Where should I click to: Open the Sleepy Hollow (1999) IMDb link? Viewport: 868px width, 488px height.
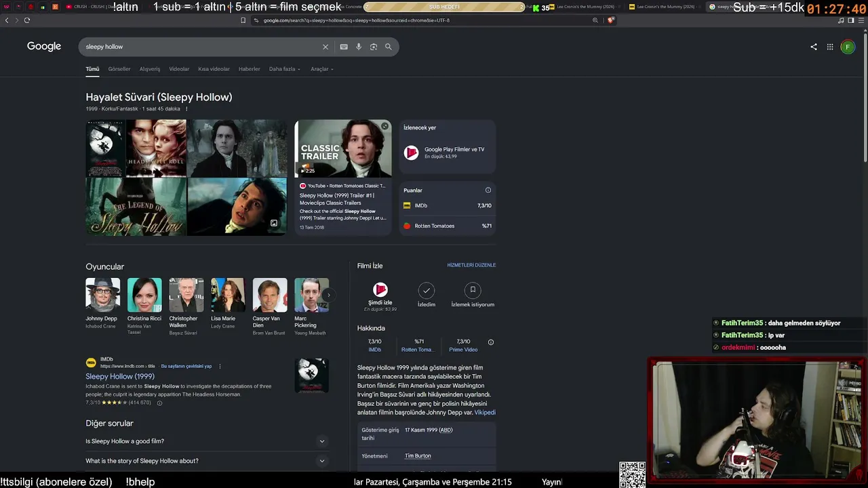tap(120, 376)
